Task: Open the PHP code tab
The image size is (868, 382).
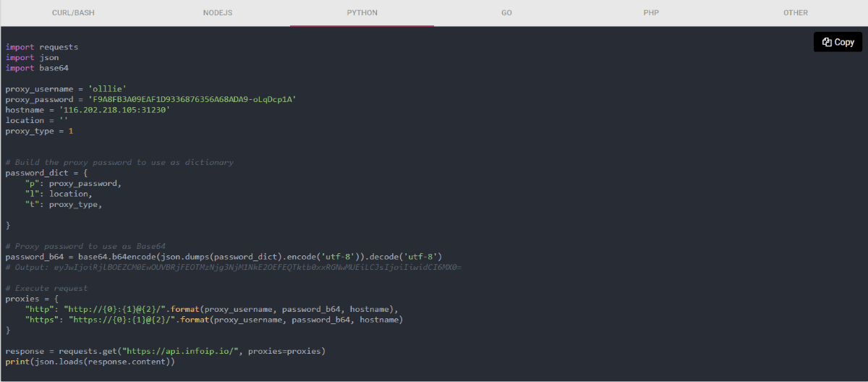Action: click(651, 13)
